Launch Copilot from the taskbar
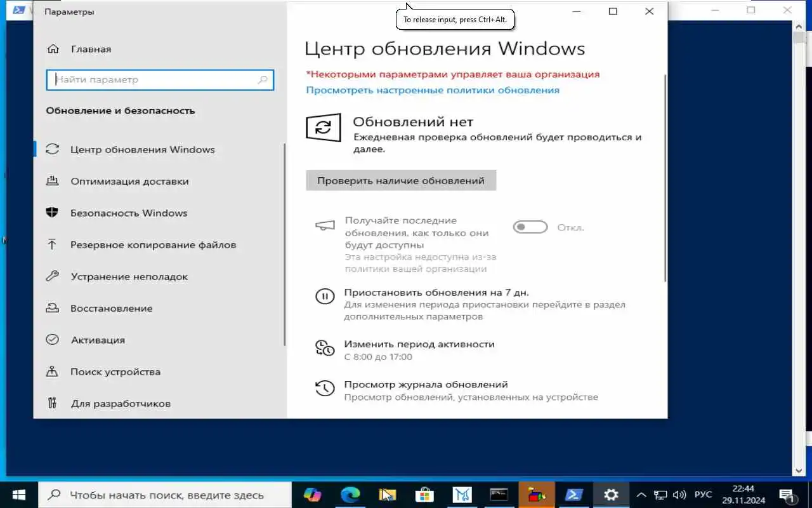 click(312, 495)
